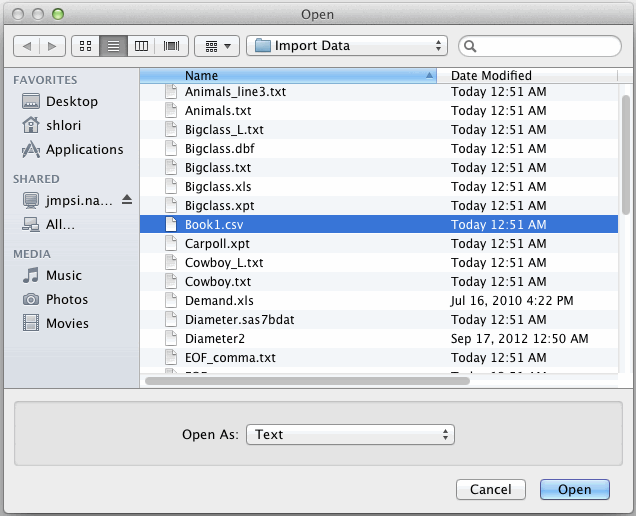Select file Animals_line3.txt
The image size is (636, 516).
(x=379, y=92)
